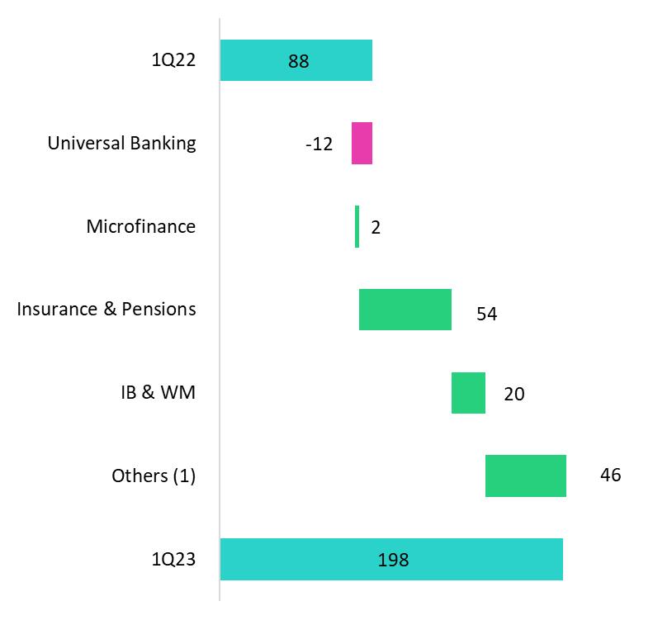
Task: Select the Others (1) green bar
Action: coord(525,476)
